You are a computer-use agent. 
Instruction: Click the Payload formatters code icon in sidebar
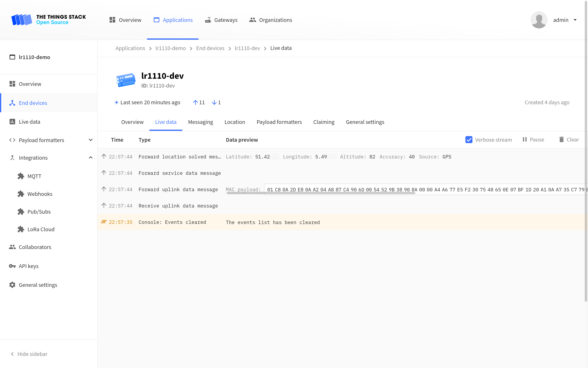click(x=12, y=140)
